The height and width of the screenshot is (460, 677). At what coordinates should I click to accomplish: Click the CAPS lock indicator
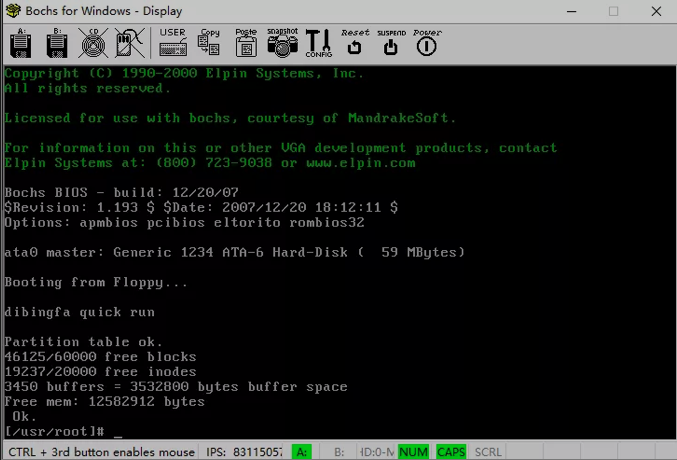pos(451,452)
